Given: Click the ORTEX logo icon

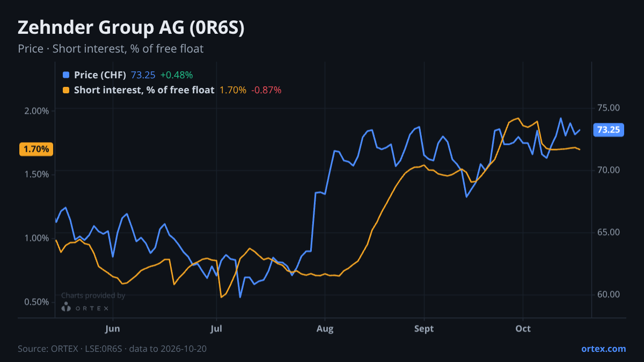Looking at the screenshot, I should click(x=66, y=307).
